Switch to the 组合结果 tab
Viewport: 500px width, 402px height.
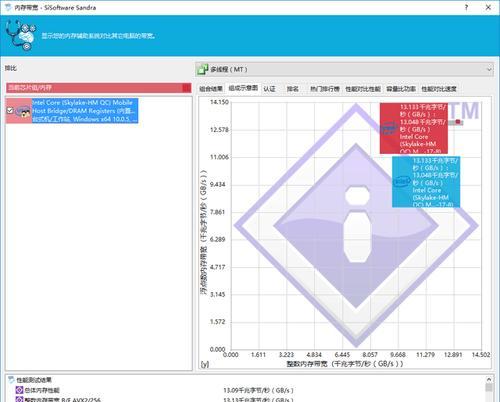pyautogui.click(x=211, y=89)
